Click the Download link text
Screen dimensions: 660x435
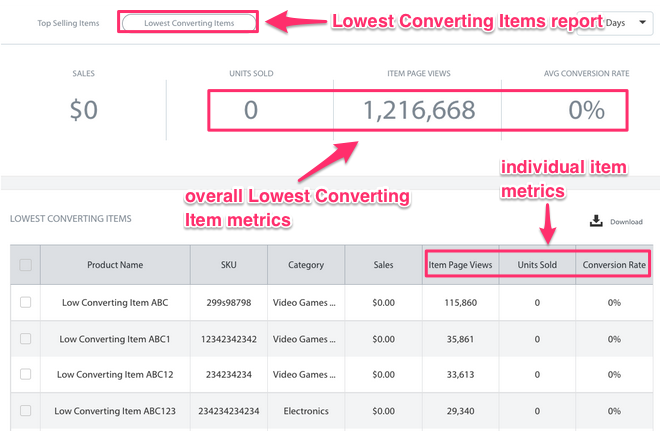[x=626, y=222]
